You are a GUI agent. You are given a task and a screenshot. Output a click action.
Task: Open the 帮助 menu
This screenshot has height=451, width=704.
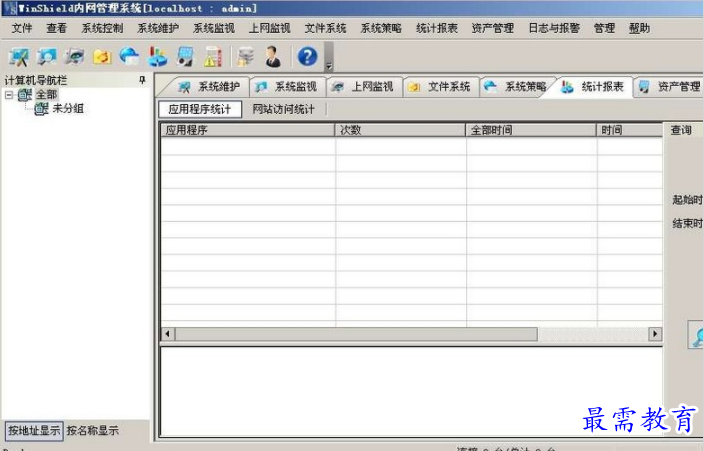click(639, 28)
